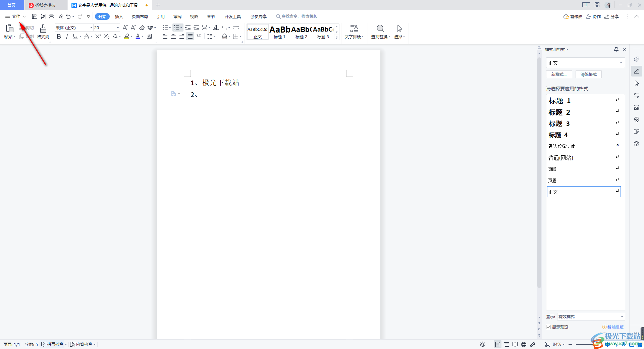The width and height of the screenshot is (644, 349).
Task: Toggle justified alignment
Action: tap(190, 36)
